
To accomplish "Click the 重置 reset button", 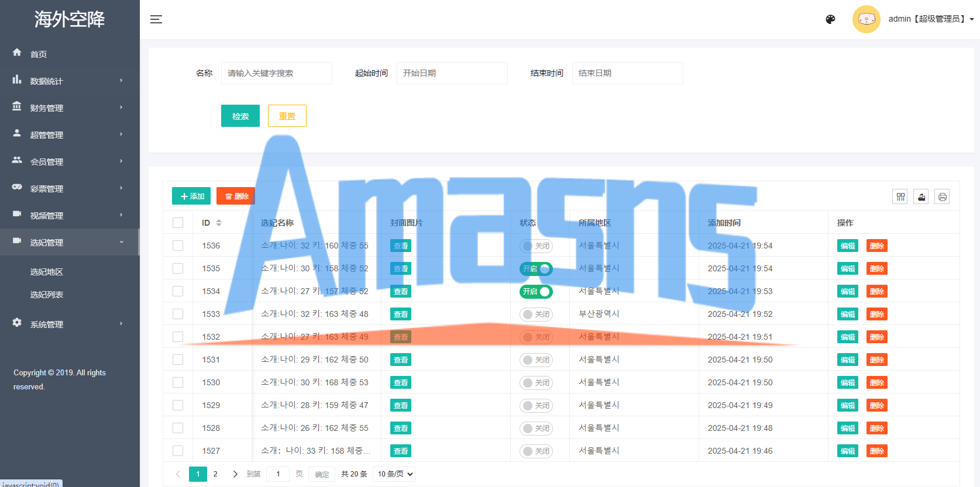I will tap(287, 116).
